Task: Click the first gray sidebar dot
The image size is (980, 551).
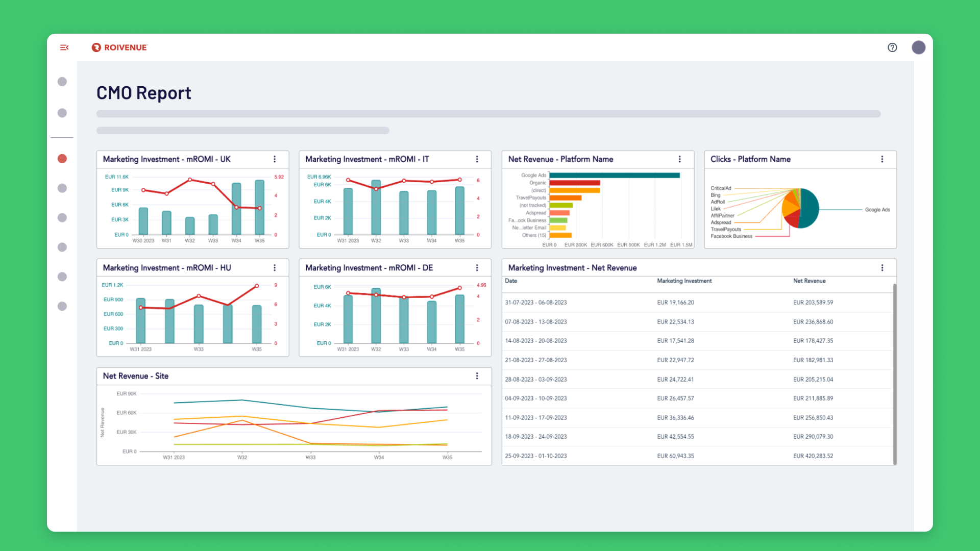Action: coord(62,82)
